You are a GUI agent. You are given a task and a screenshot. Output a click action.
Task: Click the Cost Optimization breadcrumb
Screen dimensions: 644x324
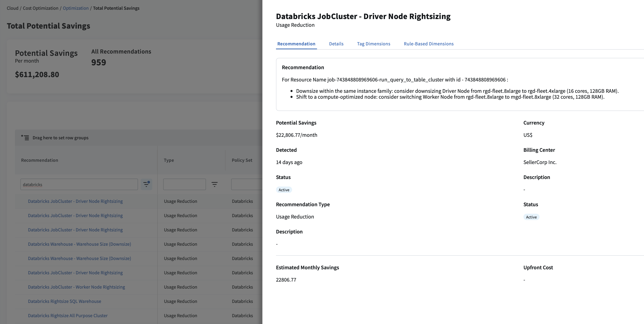[x=41, y=8]
